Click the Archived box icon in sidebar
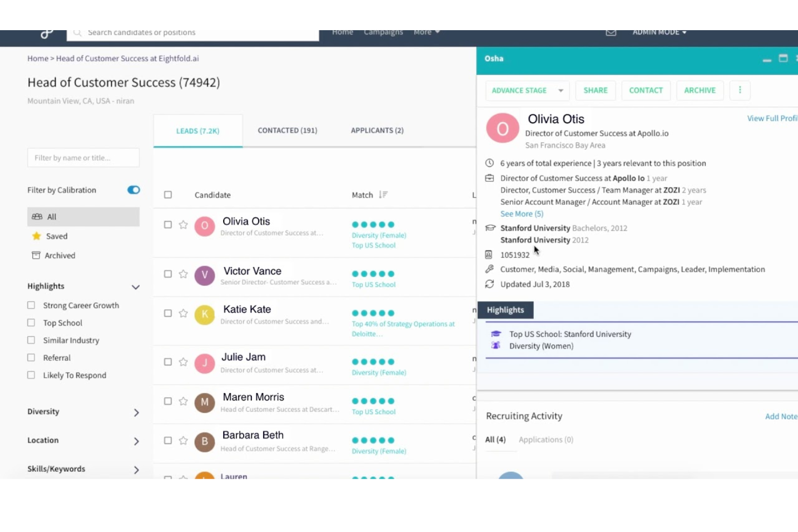The height and width of the screenshot is (532, 798). (x=36, y=255)
